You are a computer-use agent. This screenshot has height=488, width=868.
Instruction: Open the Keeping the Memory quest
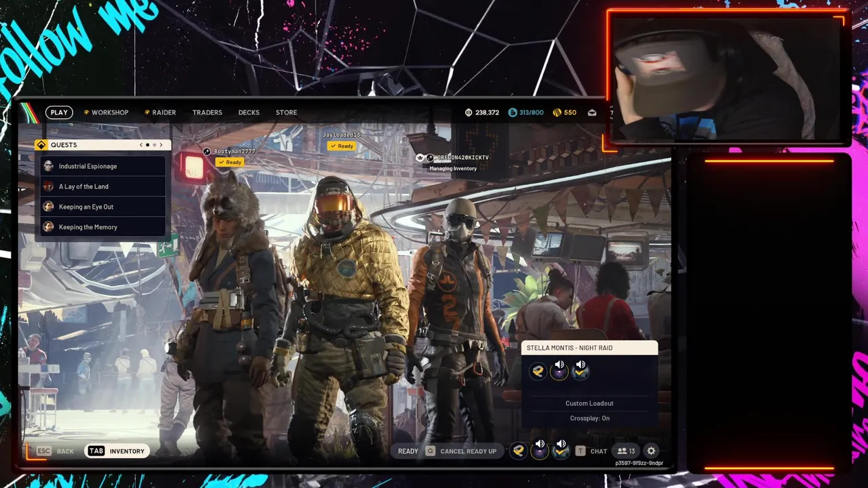click(102, 227)
